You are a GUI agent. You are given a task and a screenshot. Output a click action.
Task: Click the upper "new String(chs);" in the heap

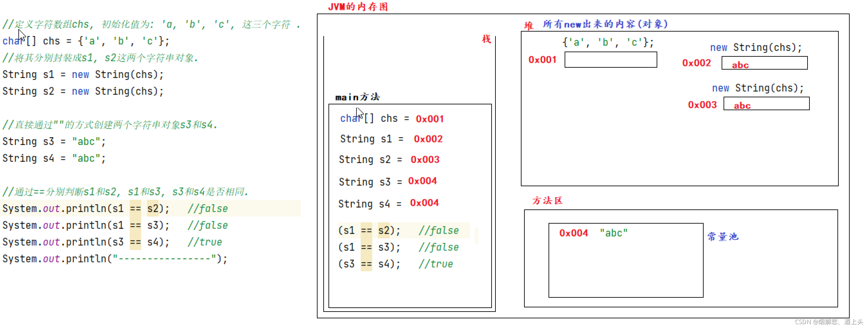pyautogui.click(x=756, y=48)
